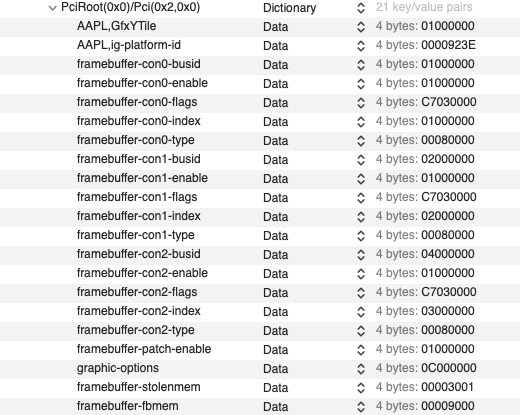
Task: Select the framebuffer-con2-type key
Action: coord(136,330)
